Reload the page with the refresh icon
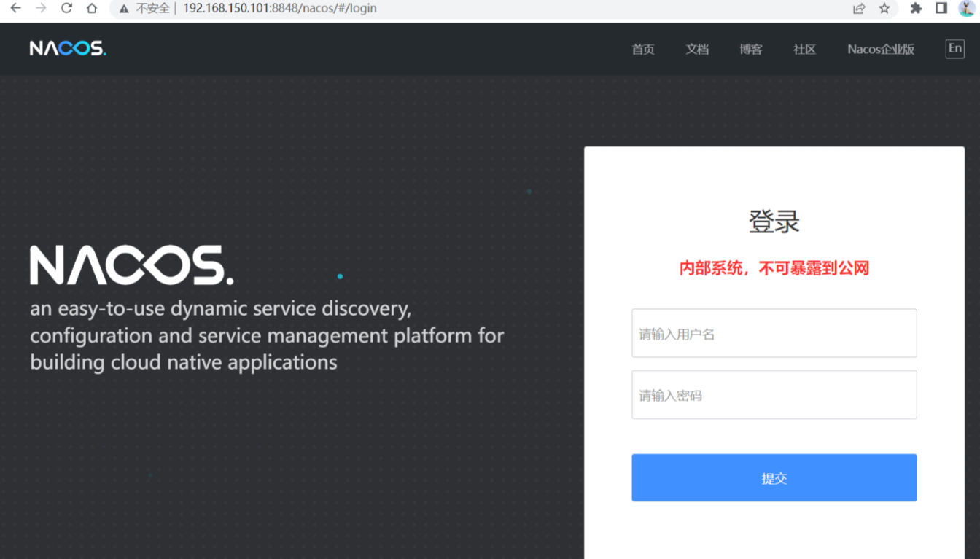 pyautogui.click(x=66, y=8)
